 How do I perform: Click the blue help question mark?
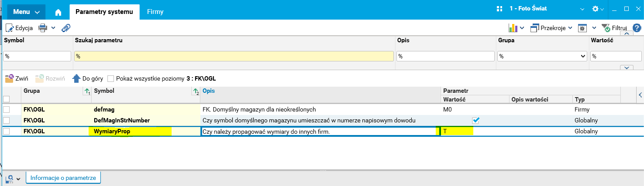(x=637, y=28)
